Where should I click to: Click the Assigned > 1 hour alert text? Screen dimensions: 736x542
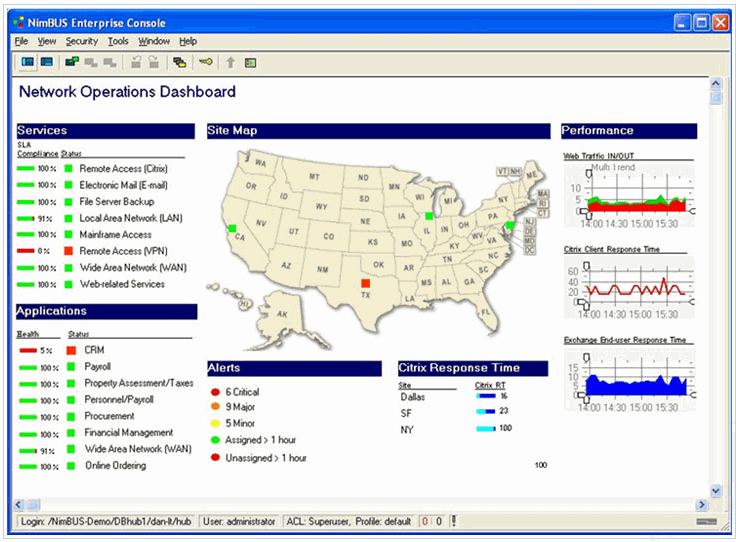point(261,440)
